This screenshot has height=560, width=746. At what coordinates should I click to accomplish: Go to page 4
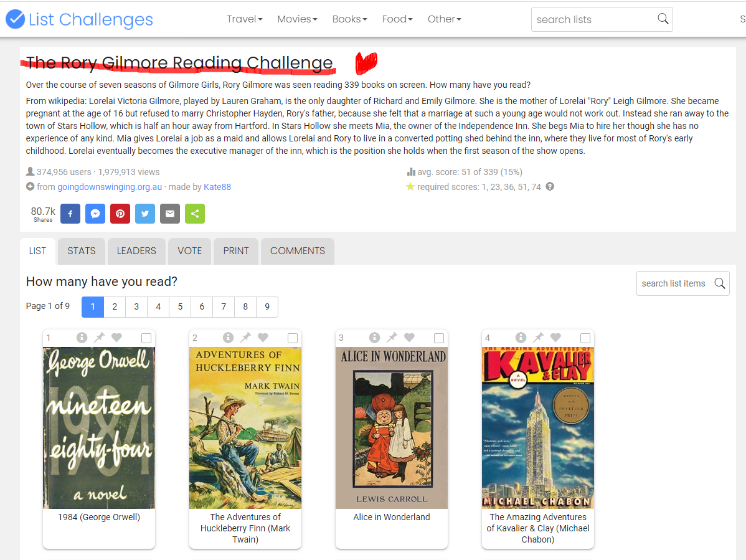click(158, 307)
